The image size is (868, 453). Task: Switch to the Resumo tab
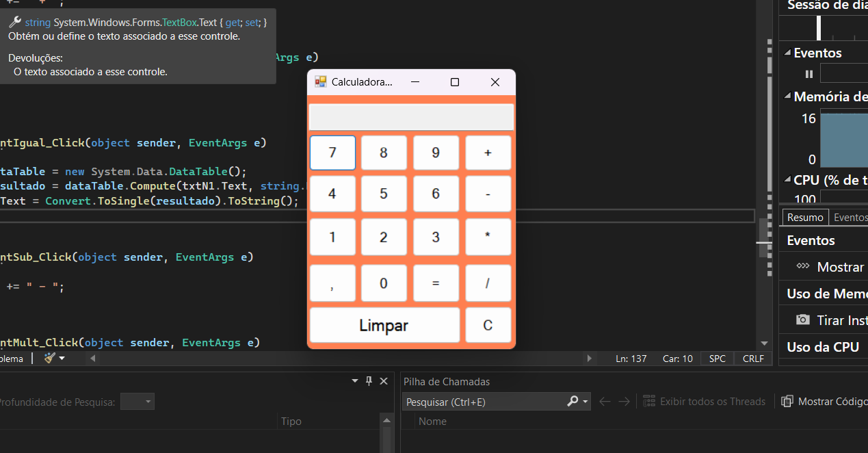click(805, 218)
